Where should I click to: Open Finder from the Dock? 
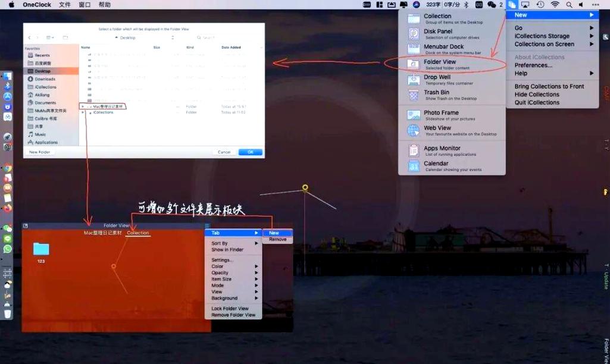tap(7, 76)
